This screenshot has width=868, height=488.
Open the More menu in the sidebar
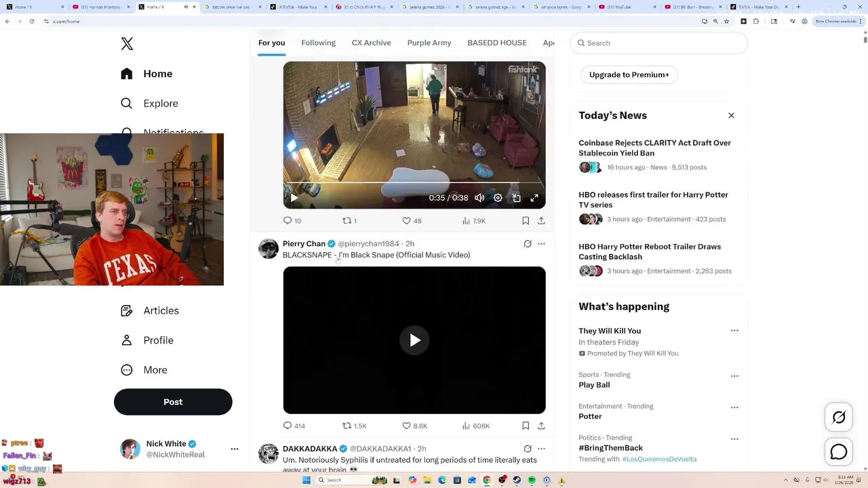[144, 370]
